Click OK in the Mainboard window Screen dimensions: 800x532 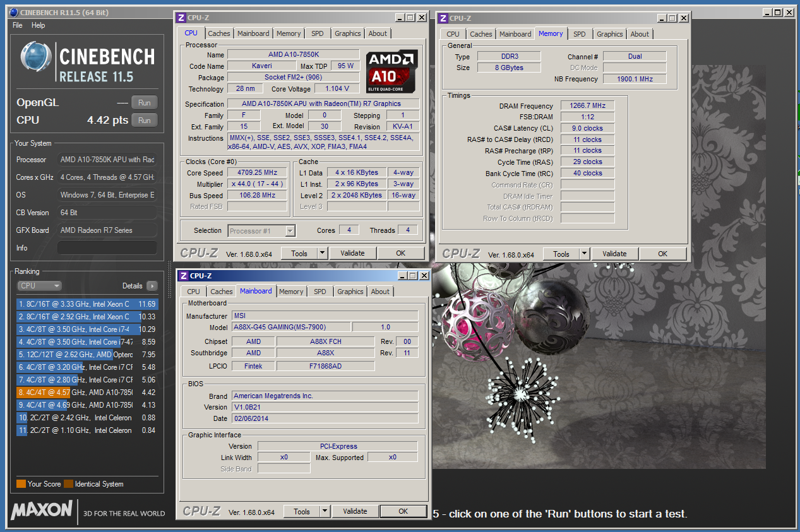tap(403, 511)
